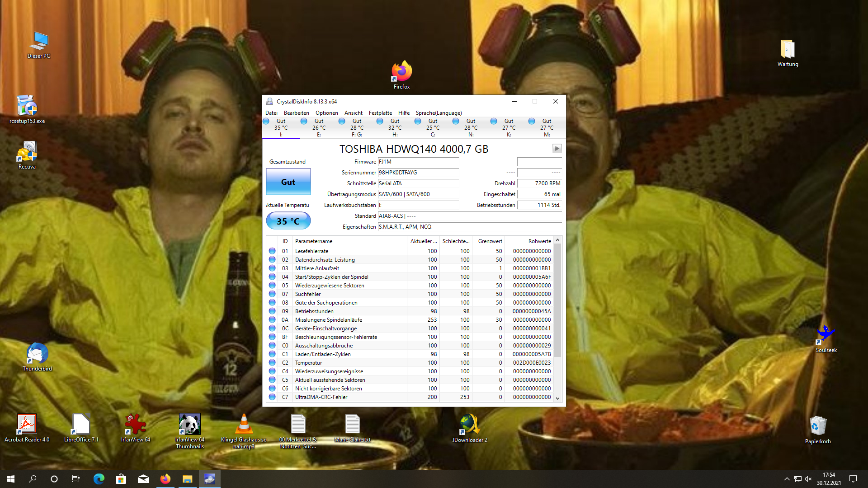Open JDownloader 2 from the desktop
Screen dimensions: 868x488
[469, 425]
